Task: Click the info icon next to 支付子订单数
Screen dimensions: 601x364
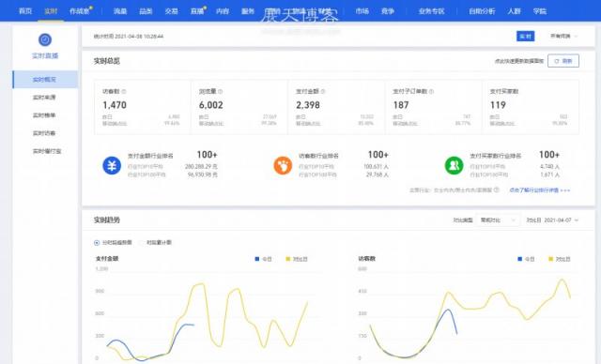Action: click(432, 92)
